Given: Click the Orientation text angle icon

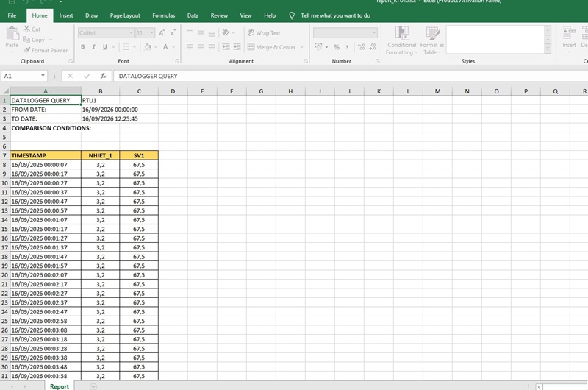Looking at the screenshot, I should coord(226,32).
